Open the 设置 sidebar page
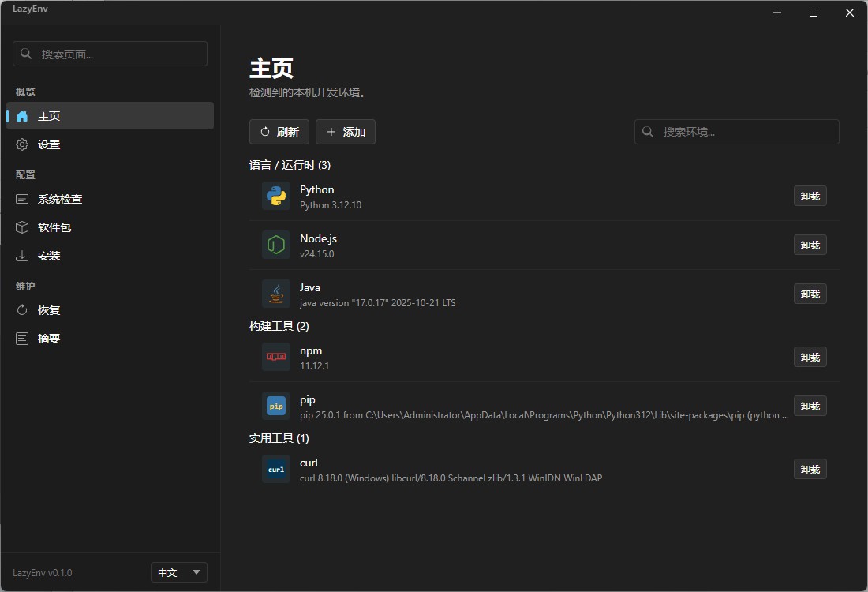Viewport: 868px width, 592px height. (x=110, y=144)
